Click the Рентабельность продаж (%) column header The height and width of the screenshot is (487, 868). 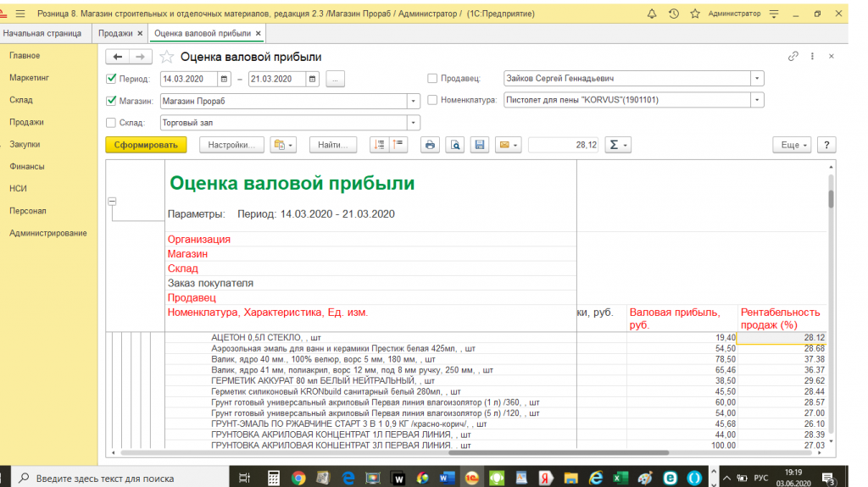point(781,318)
